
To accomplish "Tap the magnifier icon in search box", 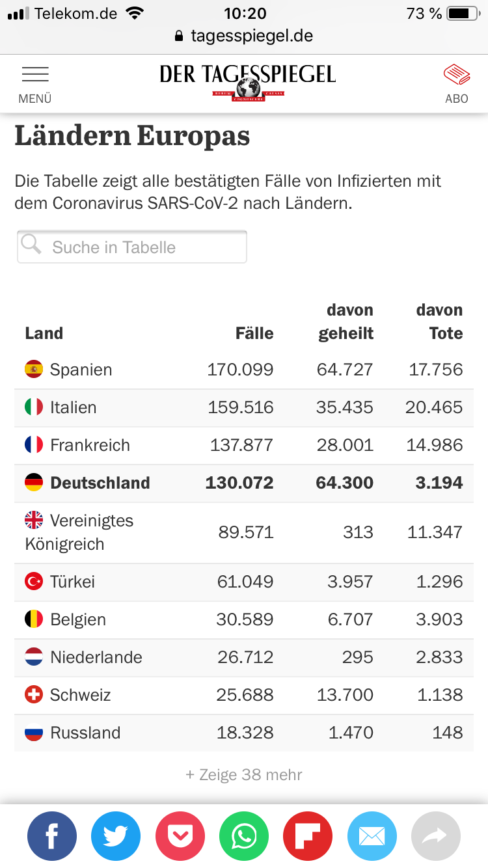I will (x=31, y=245).
